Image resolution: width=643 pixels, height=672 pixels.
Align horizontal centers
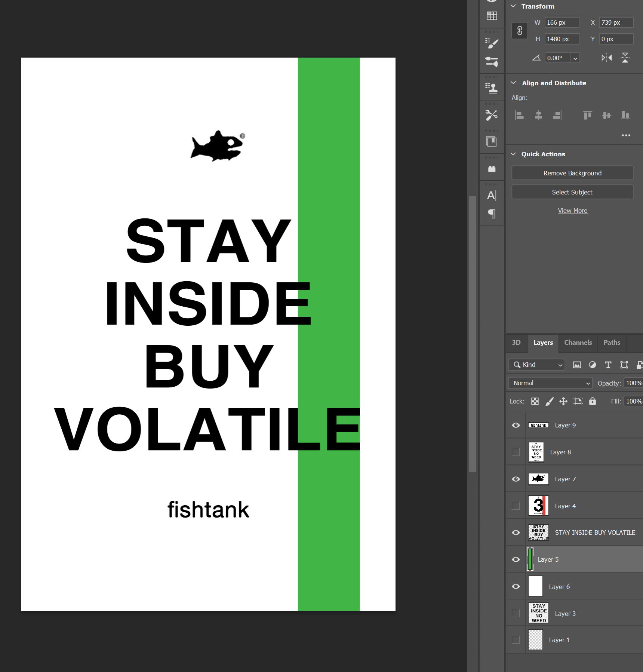point(538,115)
